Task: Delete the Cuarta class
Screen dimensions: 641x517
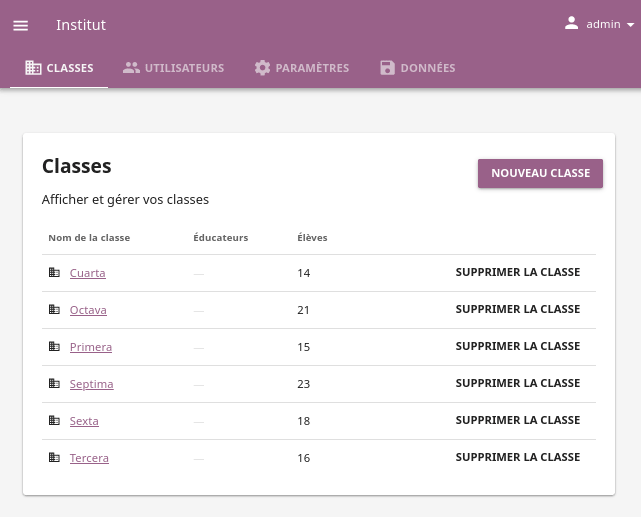Action: click(x=518, y=272)
